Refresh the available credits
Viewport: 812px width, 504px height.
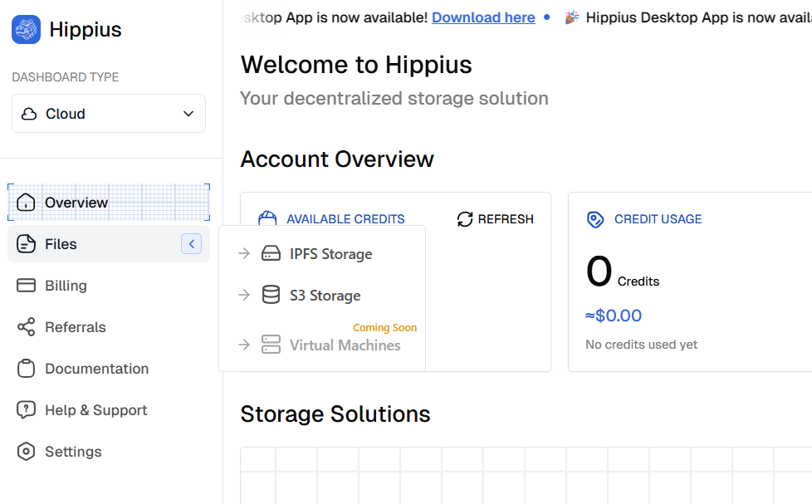pos(496,219)
